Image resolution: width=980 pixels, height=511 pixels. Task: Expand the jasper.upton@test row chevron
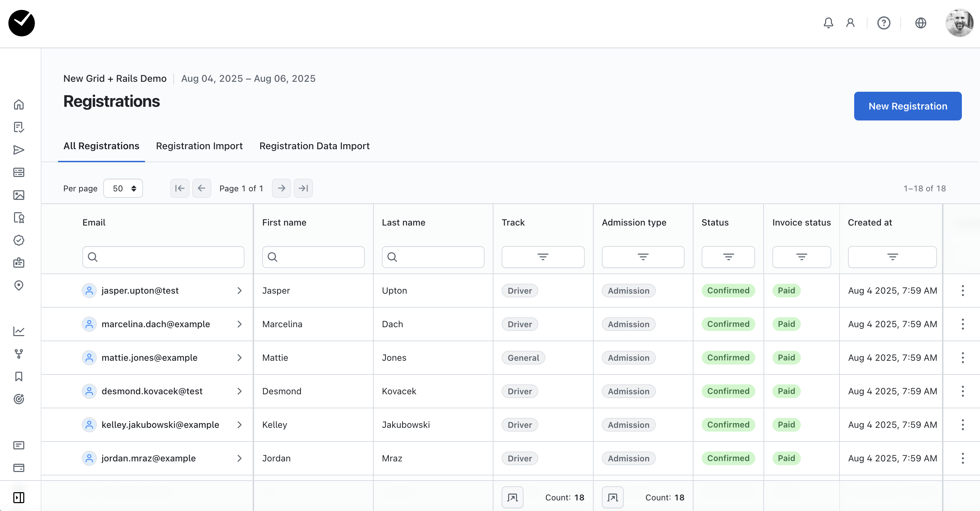click(239, 291)
